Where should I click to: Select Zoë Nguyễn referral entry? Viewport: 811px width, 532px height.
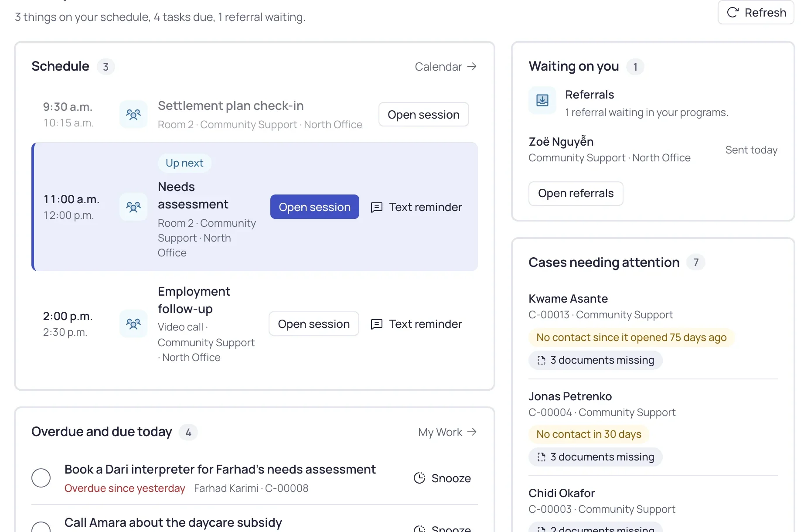point(653,150)
